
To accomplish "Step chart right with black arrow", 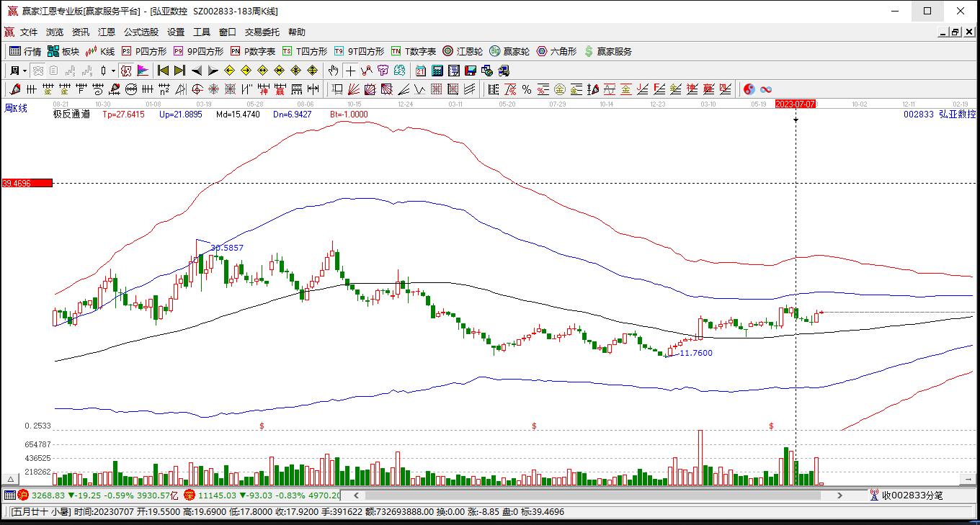I will pyautogui.click(x=213, y=71).
